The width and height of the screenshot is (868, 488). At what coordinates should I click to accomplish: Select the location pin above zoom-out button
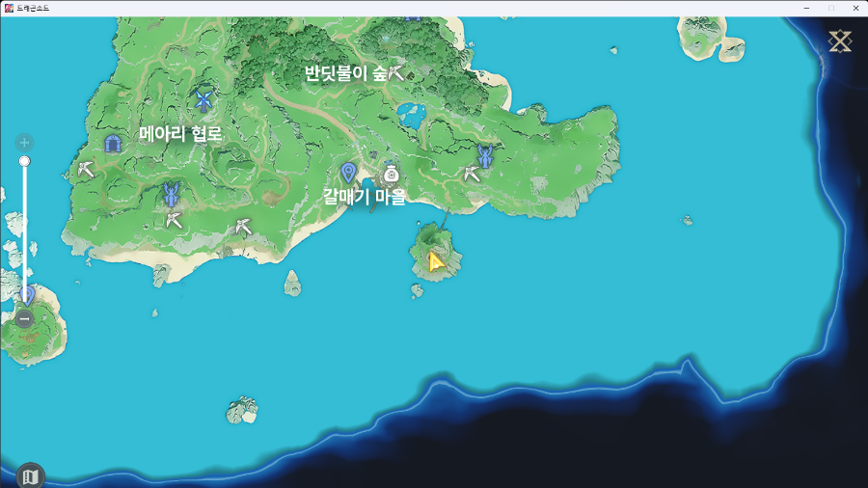[x=28, y=294]
